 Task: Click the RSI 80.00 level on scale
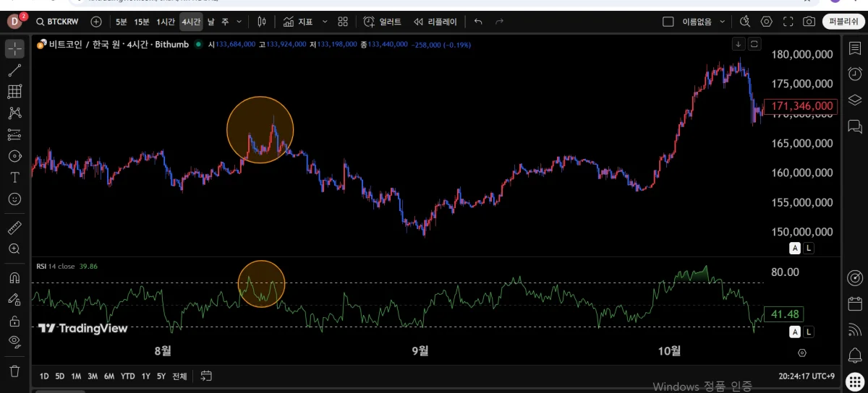click(x=785, y=272)
